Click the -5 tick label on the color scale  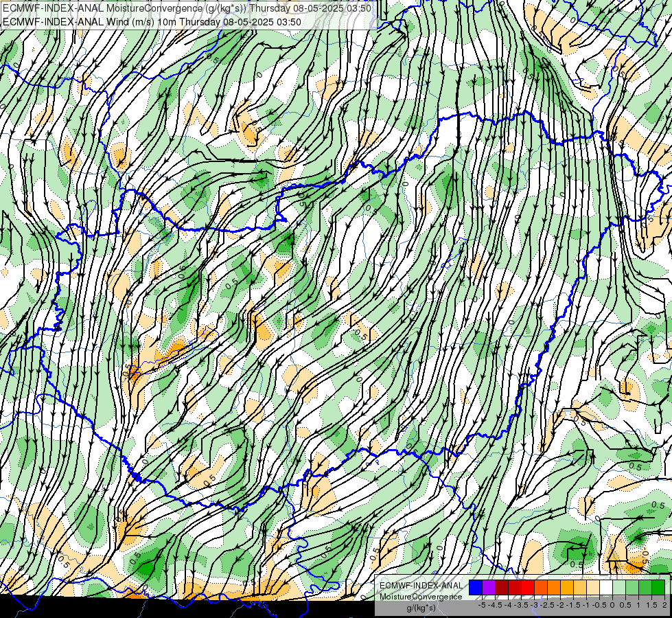[482, 605]
